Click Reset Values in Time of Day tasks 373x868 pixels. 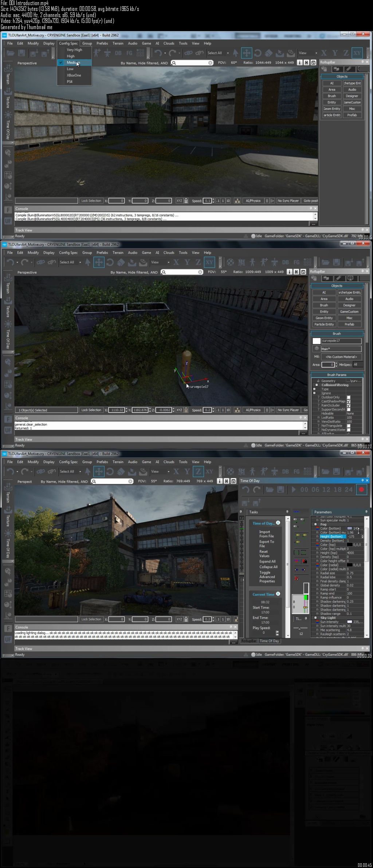pos(264,554)
